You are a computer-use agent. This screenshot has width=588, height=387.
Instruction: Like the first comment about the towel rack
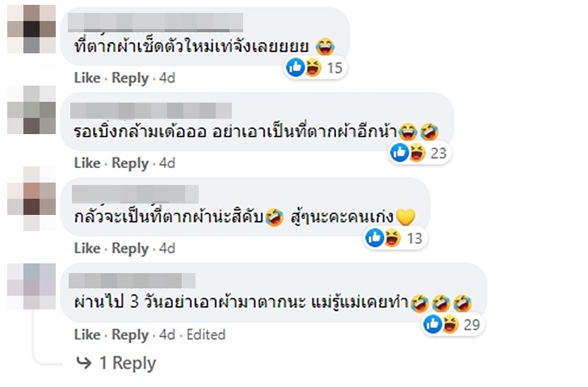click(87, 78)
